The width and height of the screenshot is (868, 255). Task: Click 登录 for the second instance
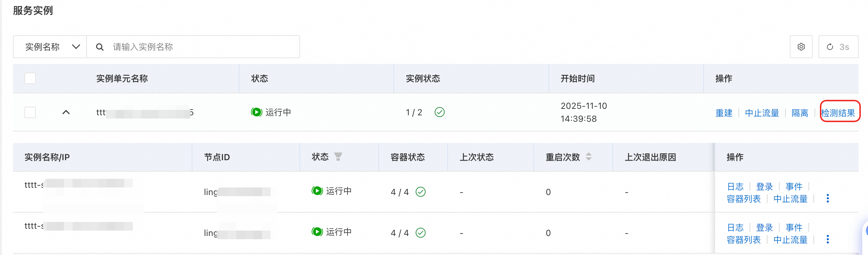click(x=764, y=228)
